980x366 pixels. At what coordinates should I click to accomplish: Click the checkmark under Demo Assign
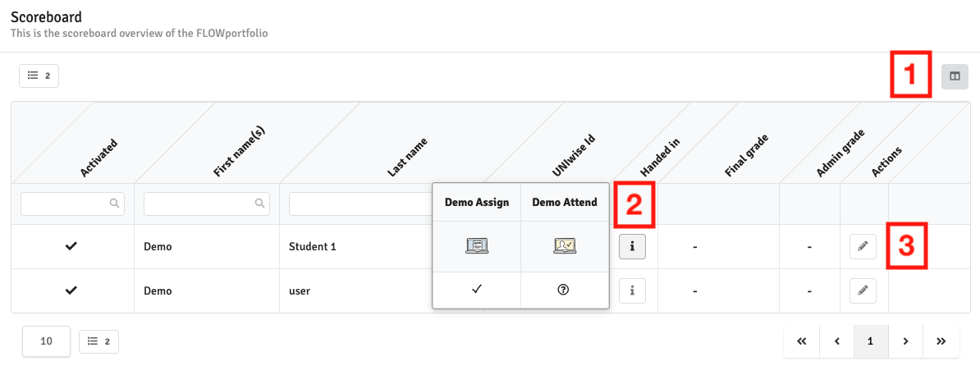[x=476, y=291]
